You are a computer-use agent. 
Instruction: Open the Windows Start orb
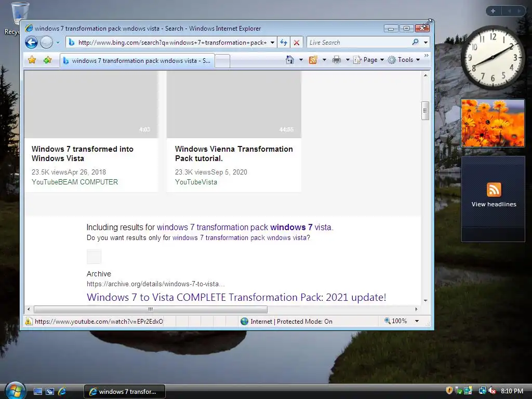coord(15,391)
